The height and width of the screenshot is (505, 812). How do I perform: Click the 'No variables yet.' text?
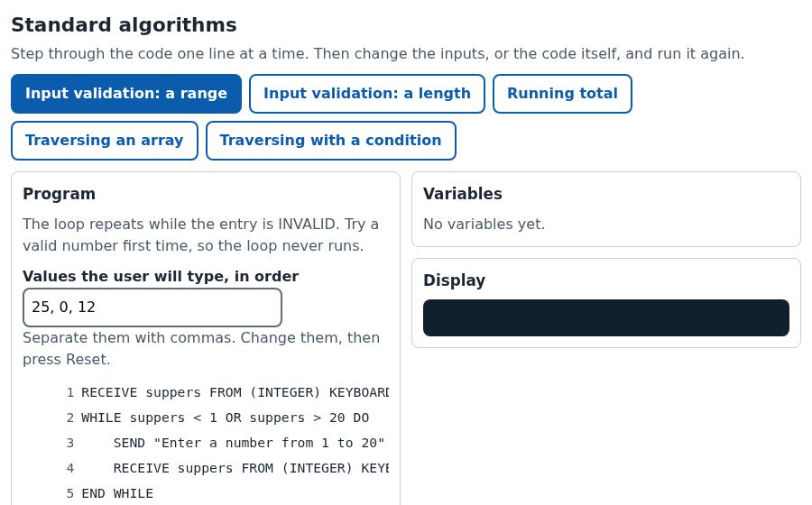coord(484,224)
